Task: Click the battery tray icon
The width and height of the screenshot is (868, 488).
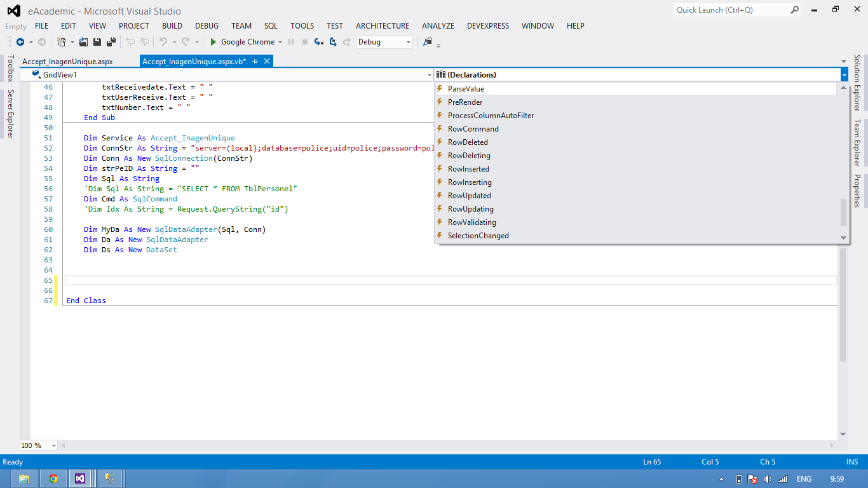Action: tap(739, 479)
